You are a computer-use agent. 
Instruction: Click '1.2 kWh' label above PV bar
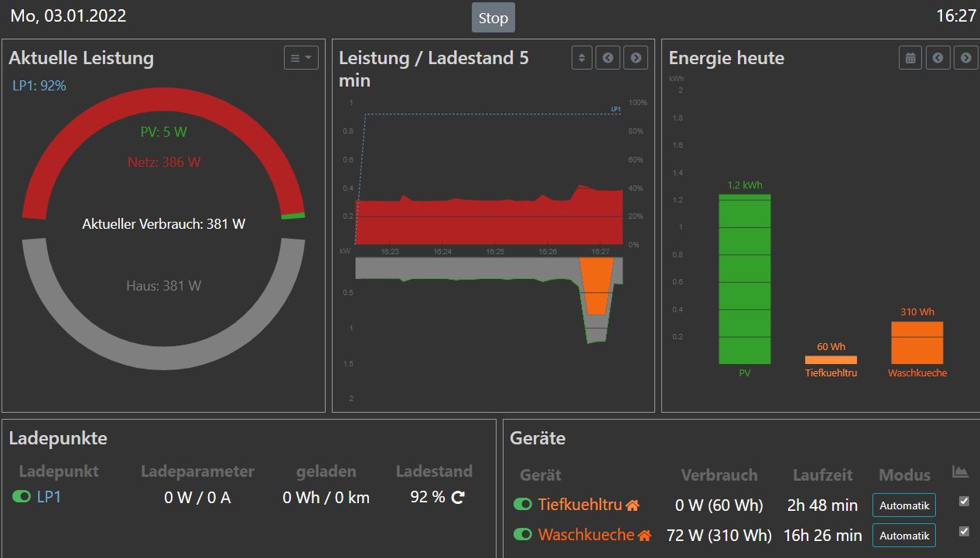(745, 185)
